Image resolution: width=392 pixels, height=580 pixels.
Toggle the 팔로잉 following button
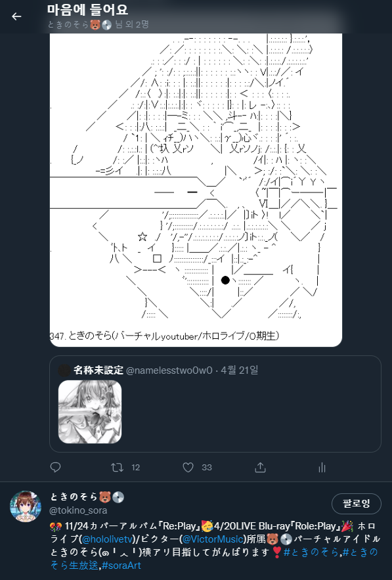point(356,503)
